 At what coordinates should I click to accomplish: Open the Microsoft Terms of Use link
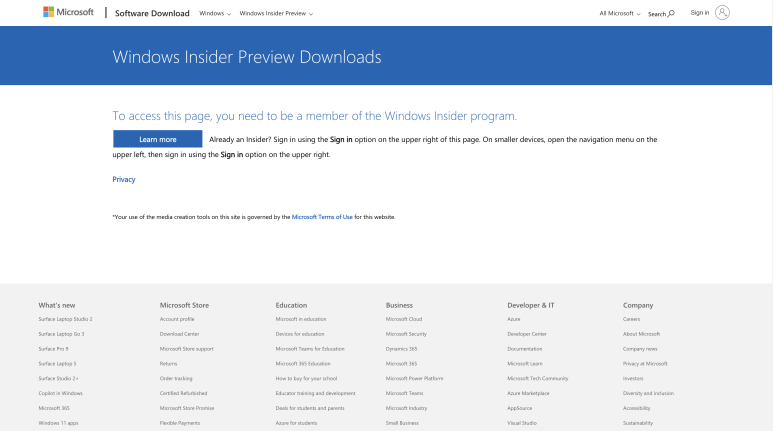coord(322,217)
